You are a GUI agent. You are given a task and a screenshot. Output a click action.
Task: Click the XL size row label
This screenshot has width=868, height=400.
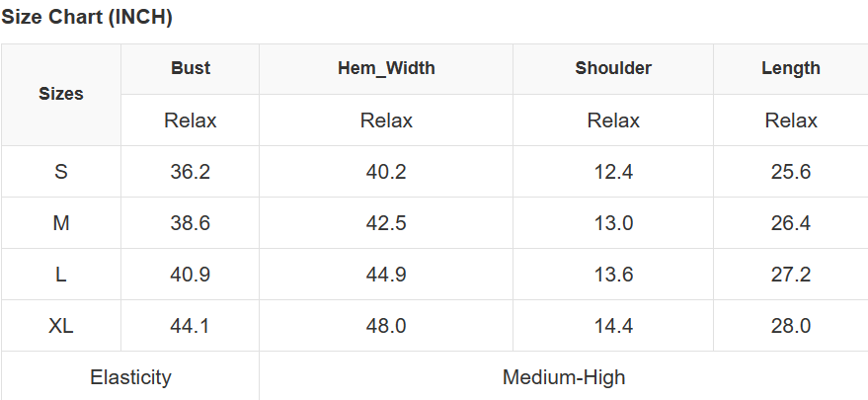click(x=61, y=326)
